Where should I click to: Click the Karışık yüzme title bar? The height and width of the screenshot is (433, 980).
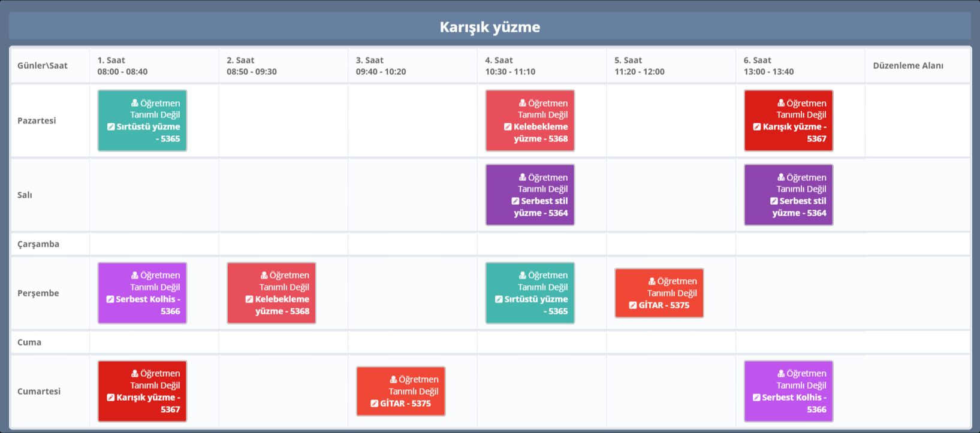point(490,27)
